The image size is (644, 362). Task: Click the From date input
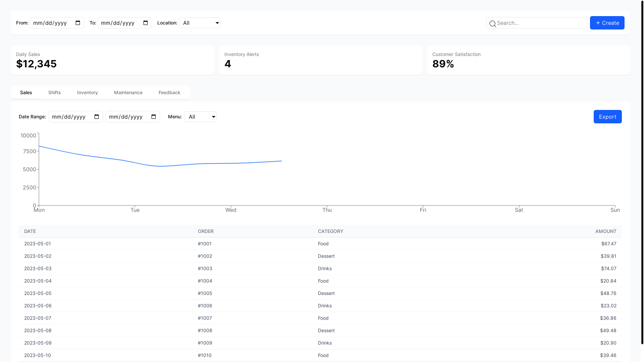(57, 23)
